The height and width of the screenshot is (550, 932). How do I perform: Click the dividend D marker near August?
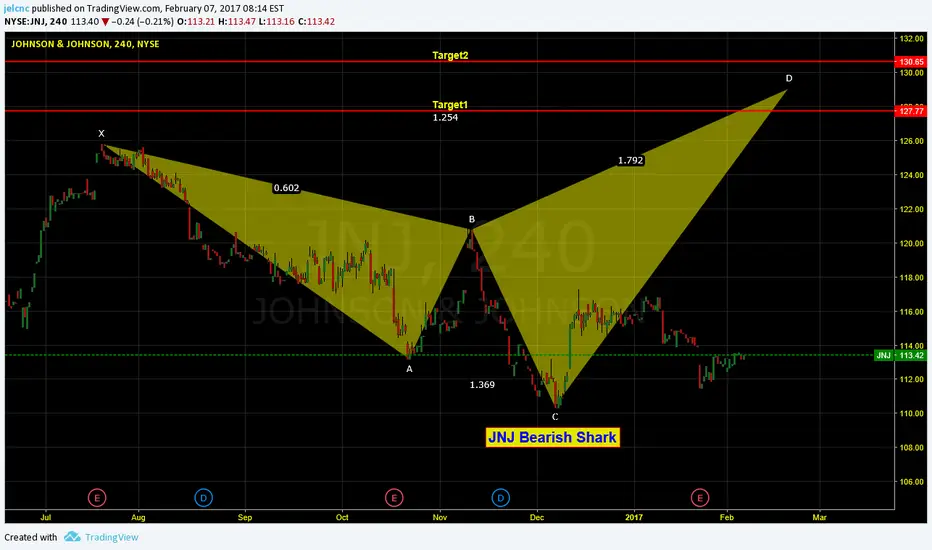203,498
